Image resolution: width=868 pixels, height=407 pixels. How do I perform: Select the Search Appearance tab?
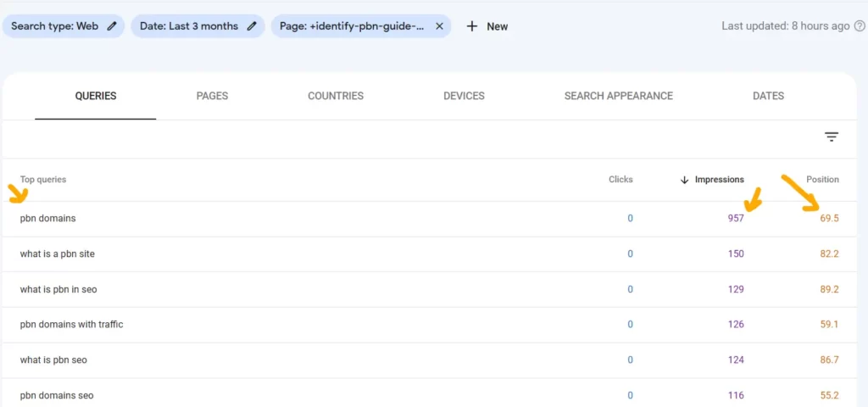tap(618, 96)
